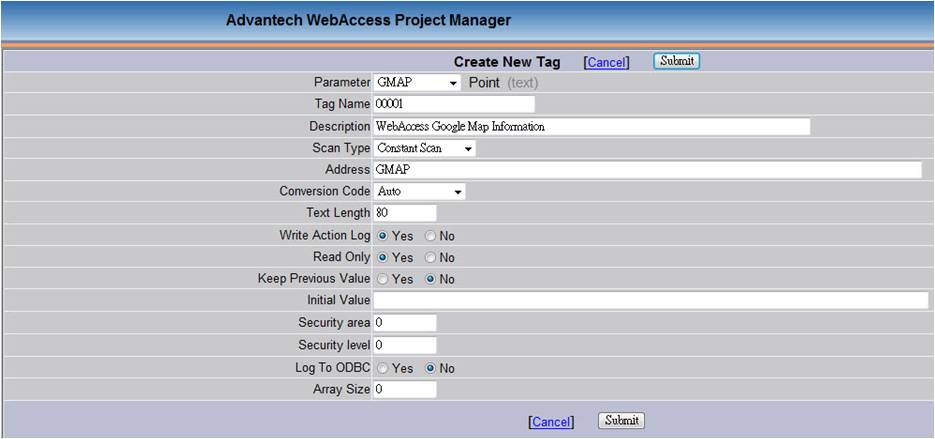The height and width of the screenshot is (439, 935).
Task: Click the top Cancel link
Action: click(x=606, y=62)
